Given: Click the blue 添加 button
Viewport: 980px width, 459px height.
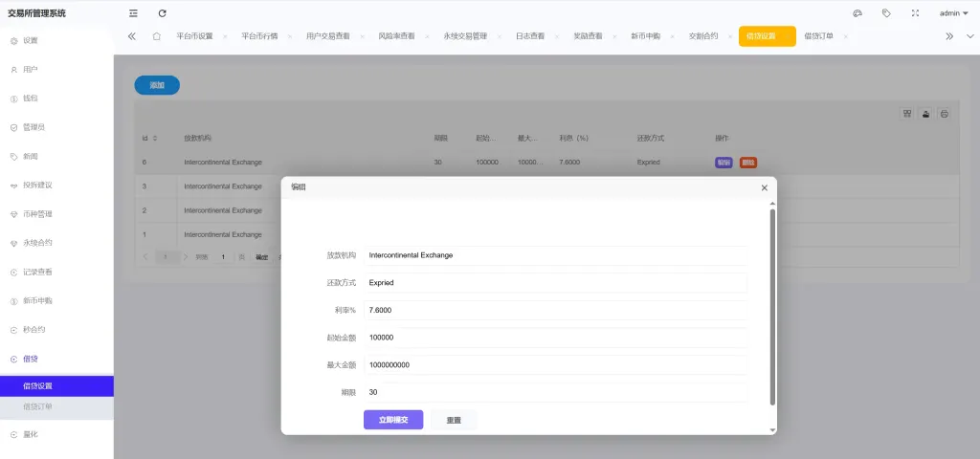Looking at the screenshot, I should (157, 85).
